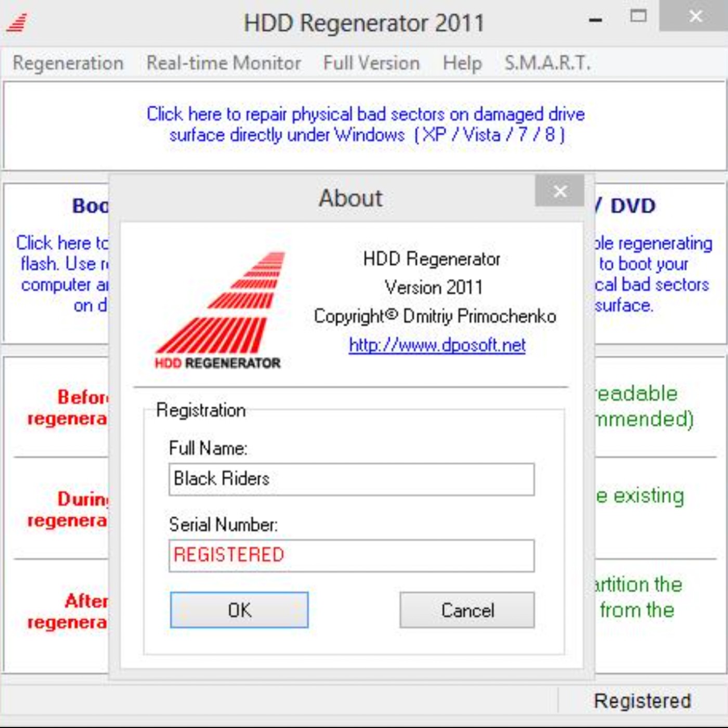
Task: Click the 'e existing' green text
Action: (x=640, y=496)
